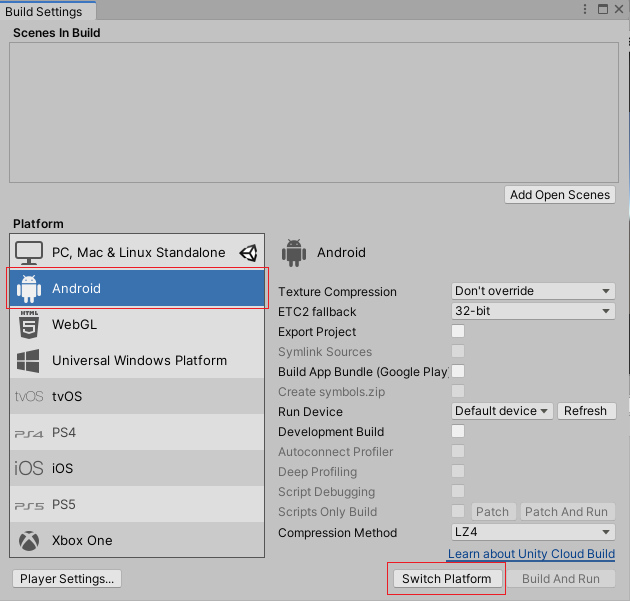Open the Compression Method dropdown
630x601 pixels.
point(533,532)
